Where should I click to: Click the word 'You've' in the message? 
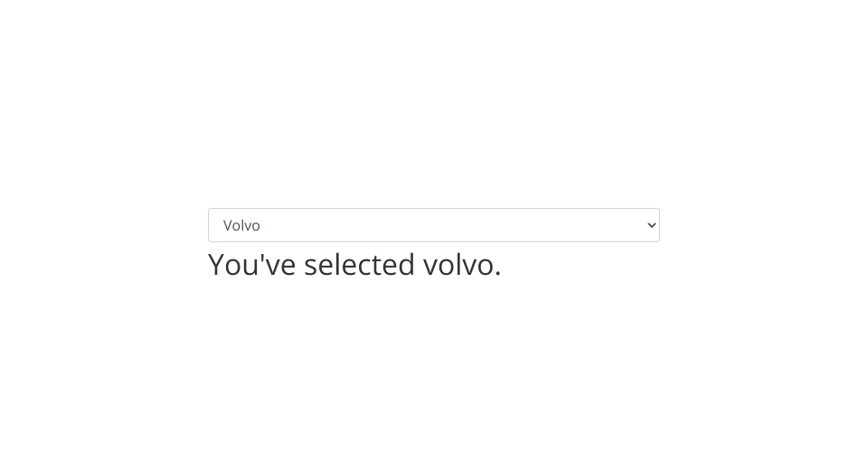(x=251, y=264)
